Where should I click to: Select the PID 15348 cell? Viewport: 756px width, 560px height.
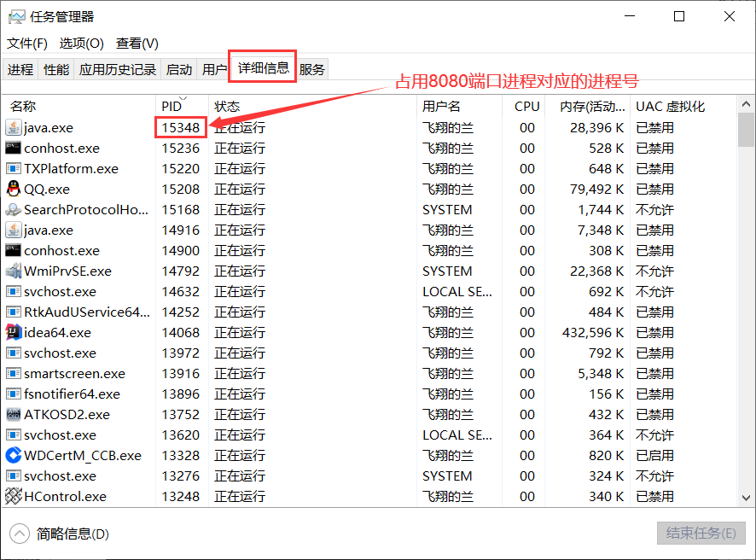[x=181, y=127]
